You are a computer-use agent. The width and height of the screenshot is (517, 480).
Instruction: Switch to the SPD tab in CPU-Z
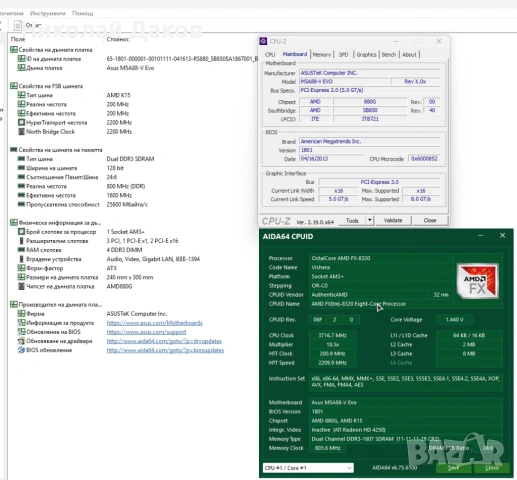click(343, 55)
